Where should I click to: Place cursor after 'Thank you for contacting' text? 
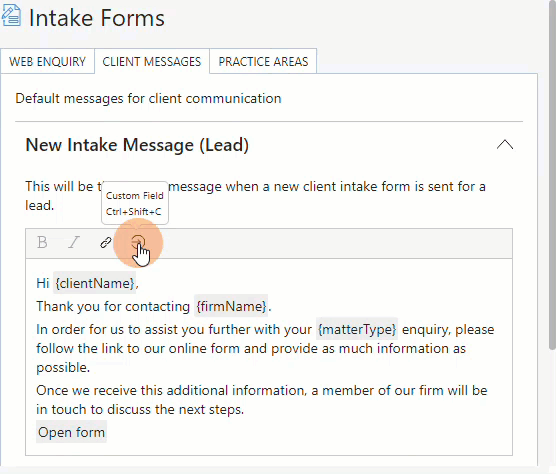(191, 306)
